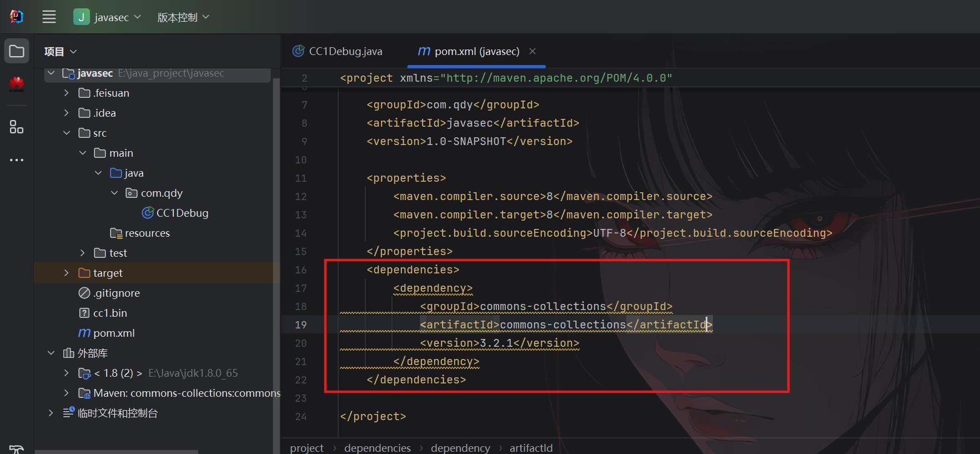
Task: Open the Huawei plugin tool window
Action: click(x=17, y=84)
